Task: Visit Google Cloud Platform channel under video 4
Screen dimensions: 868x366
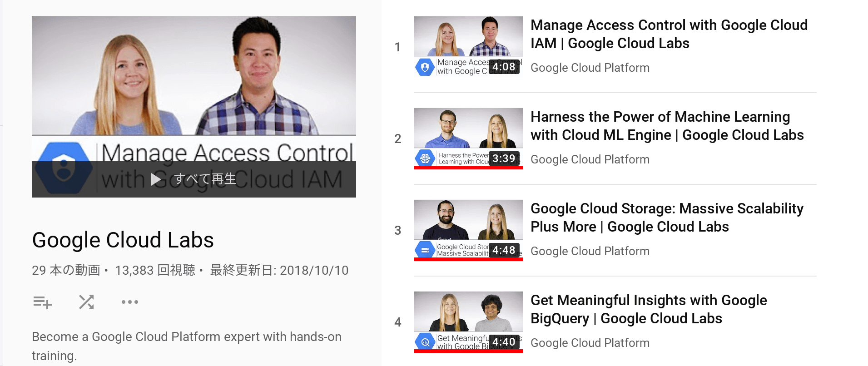Action: [x=590, y=343]
